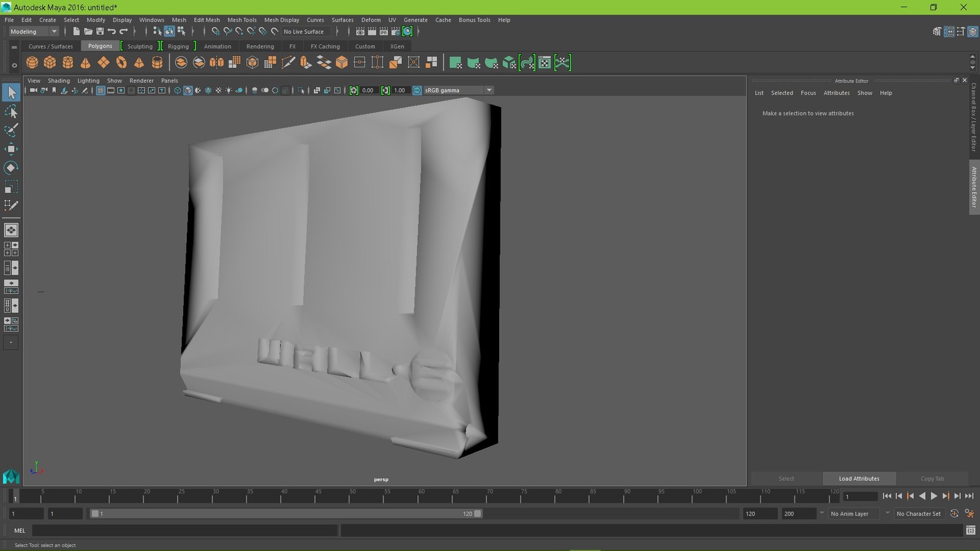Create a polygon cone from the shelf
The height and width of the screenshot is (551, 980).
point(85,62)
